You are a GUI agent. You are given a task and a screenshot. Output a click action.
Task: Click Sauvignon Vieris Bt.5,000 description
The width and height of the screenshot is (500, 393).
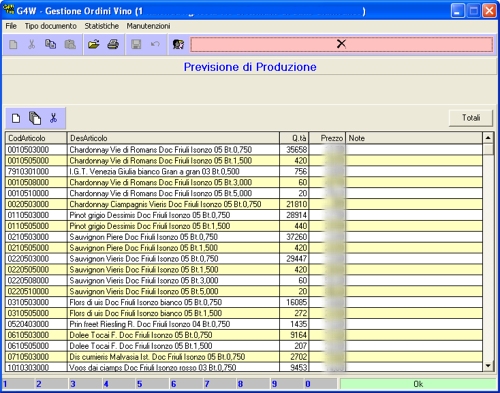click(x=173, y=292)
